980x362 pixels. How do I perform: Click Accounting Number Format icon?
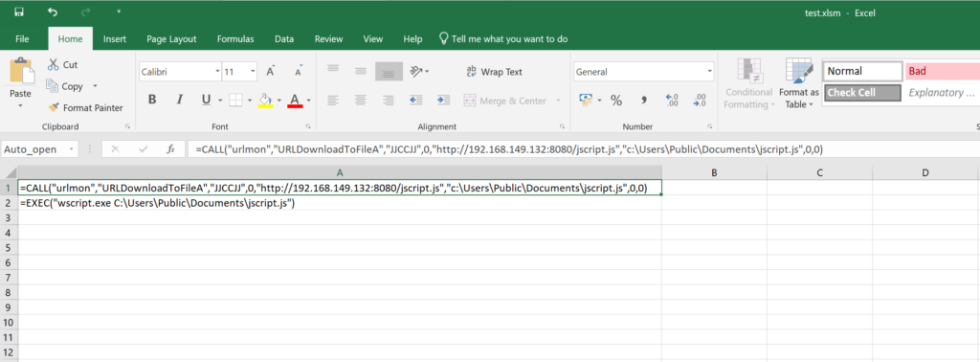pos(586,100)
